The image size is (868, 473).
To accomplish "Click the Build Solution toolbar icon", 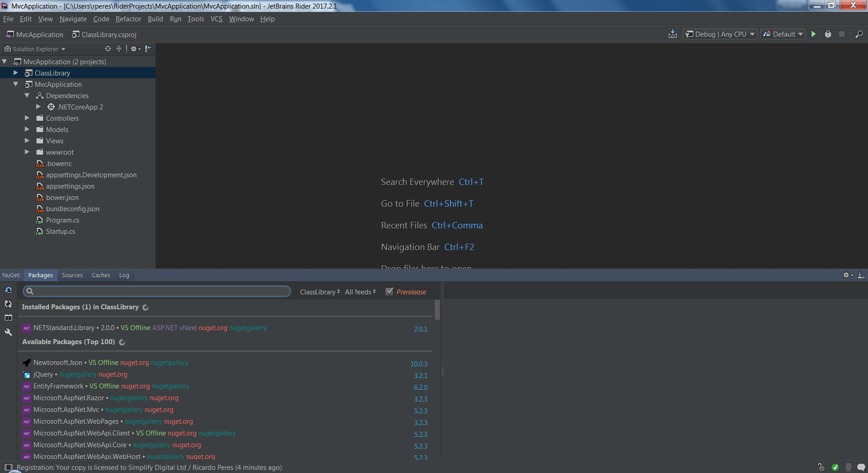I will click(673, 34).
